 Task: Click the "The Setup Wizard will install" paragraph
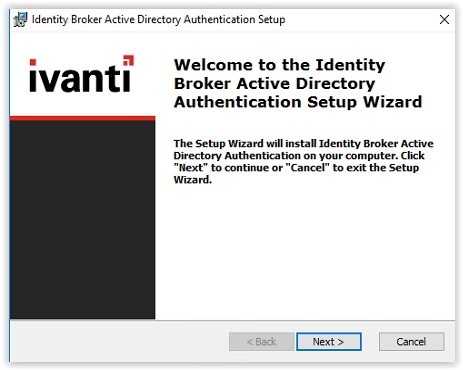pyautogui.click(x=303, y=162)
